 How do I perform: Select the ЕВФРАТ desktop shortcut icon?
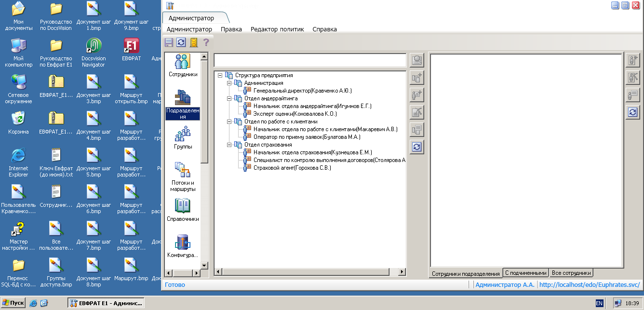point(131,50)
